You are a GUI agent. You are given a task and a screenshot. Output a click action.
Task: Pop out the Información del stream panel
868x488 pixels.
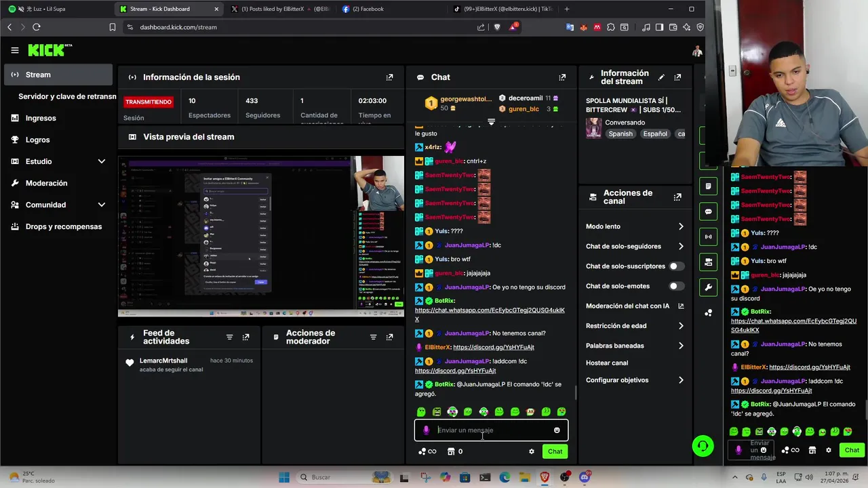click(x=677, y=77)
